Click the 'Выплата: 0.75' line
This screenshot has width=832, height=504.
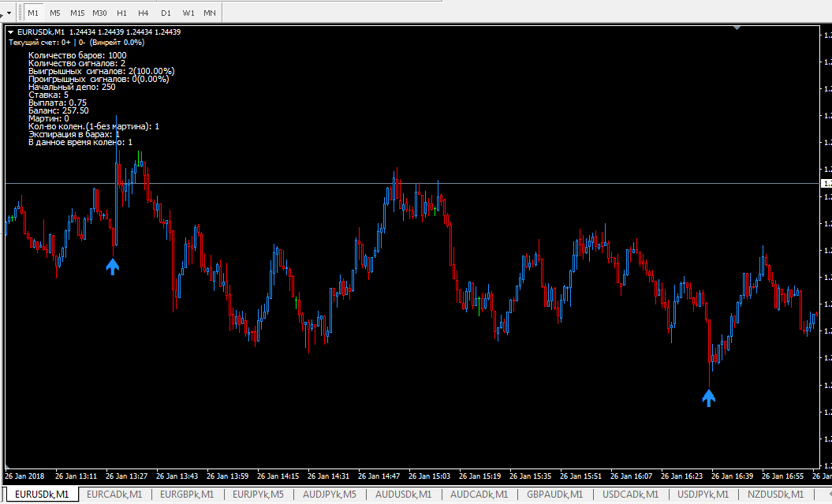click(x=58, y=103)
